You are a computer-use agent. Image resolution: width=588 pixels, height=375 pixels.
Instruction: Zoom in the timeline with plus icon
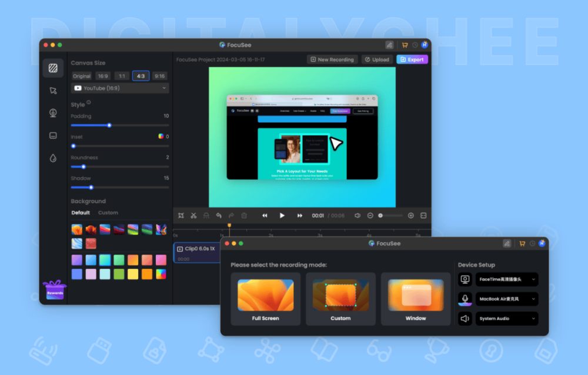pos(411,215)
